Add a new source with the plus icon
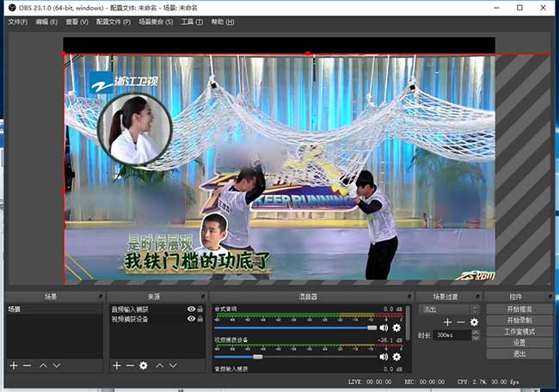The image size is (559, 392). (x=116, y=366)
